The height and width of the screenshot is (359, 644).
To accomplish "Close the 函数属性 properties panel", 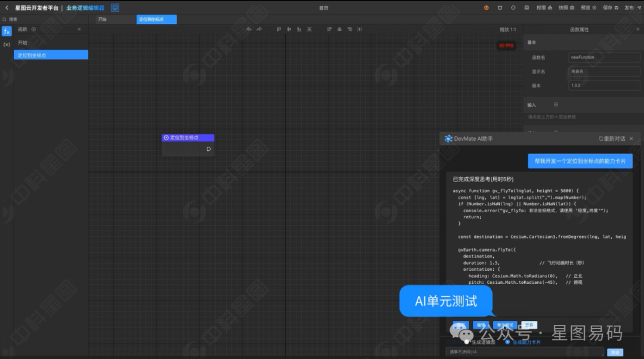I will click(x=638, y=29).
